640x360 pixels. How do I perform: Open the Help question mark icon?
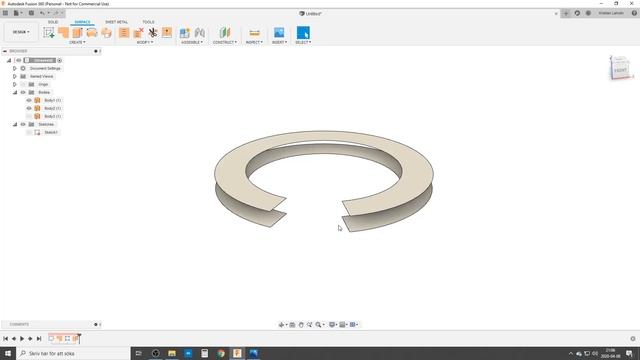pos(634,13)
